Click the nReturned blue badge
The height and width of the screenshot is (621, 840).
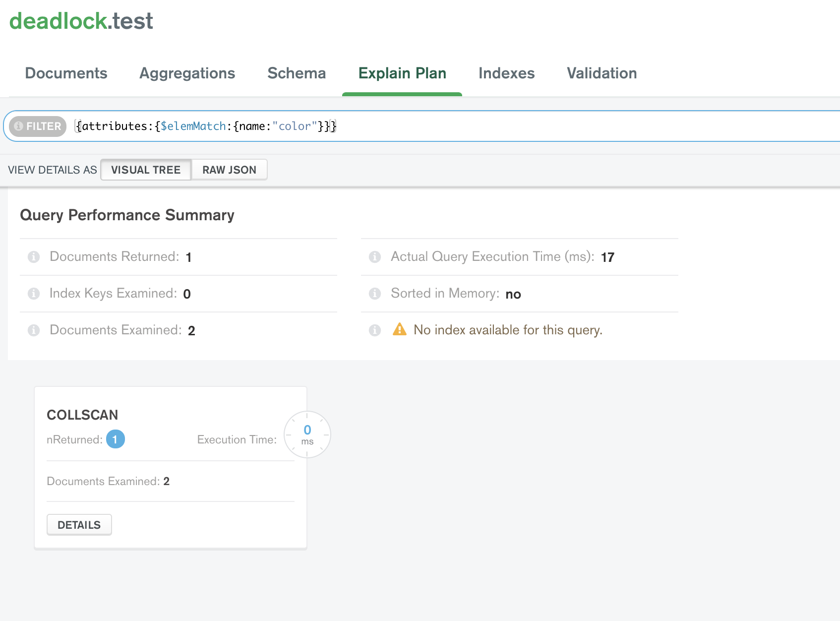point(115,439)
